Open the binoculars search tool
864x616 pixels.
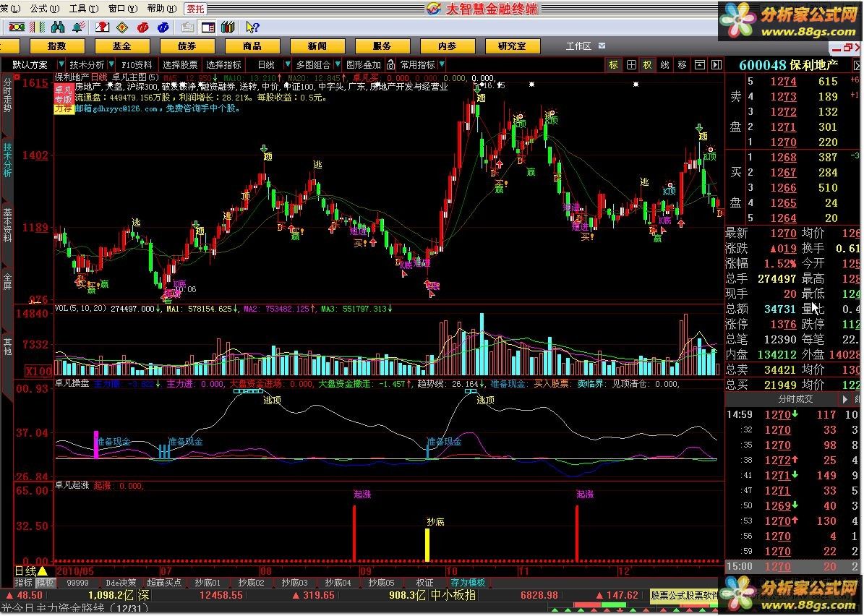(57, 27)
